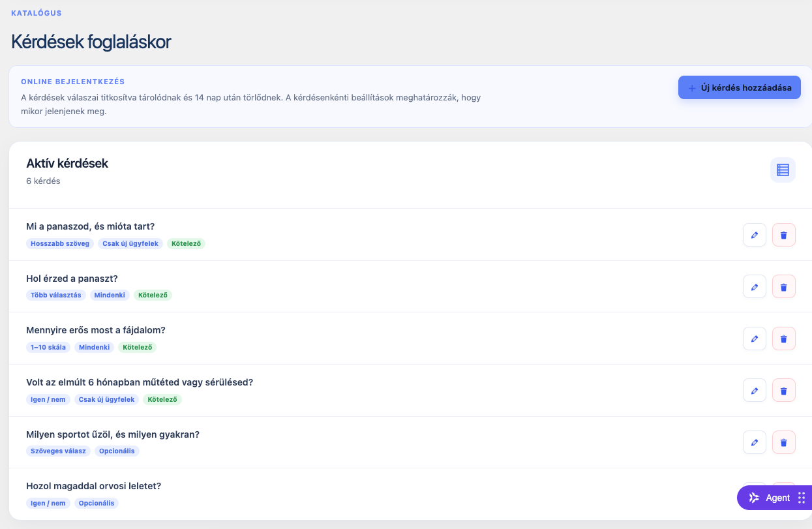The image size is (812, 529).
Task: Edit 'Hol érzed a panaszt?' question
Action: pyautogui.click(x=755, y=286)
